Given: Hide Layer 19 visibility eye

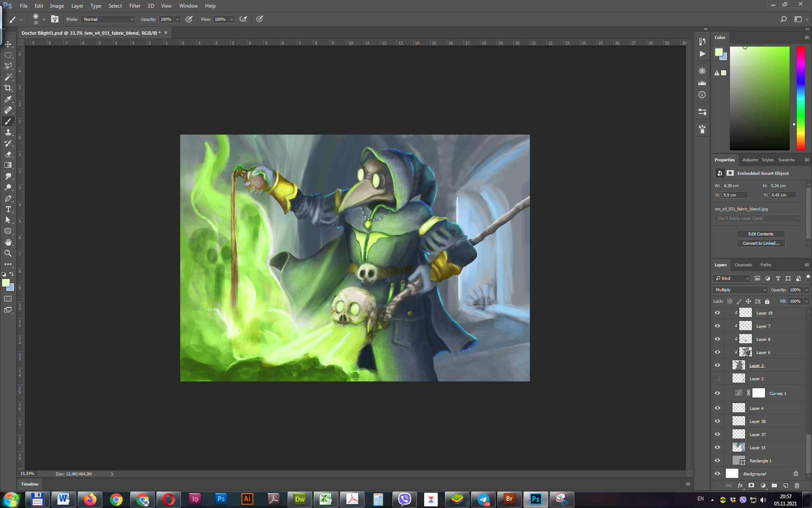Looking at the screenshot, I should [x=717, y=313].
